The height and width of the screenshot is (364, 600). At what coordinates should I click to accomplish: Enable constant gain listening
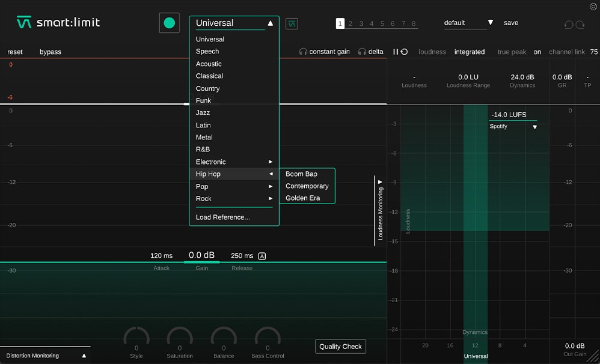324,52
